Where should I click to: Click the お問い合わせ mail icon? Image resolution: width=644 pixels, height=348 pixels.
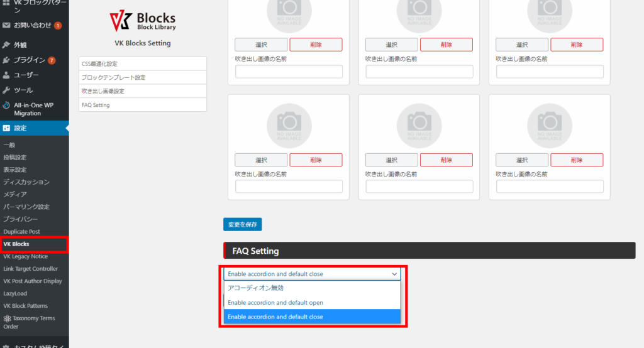coord(6,26)
